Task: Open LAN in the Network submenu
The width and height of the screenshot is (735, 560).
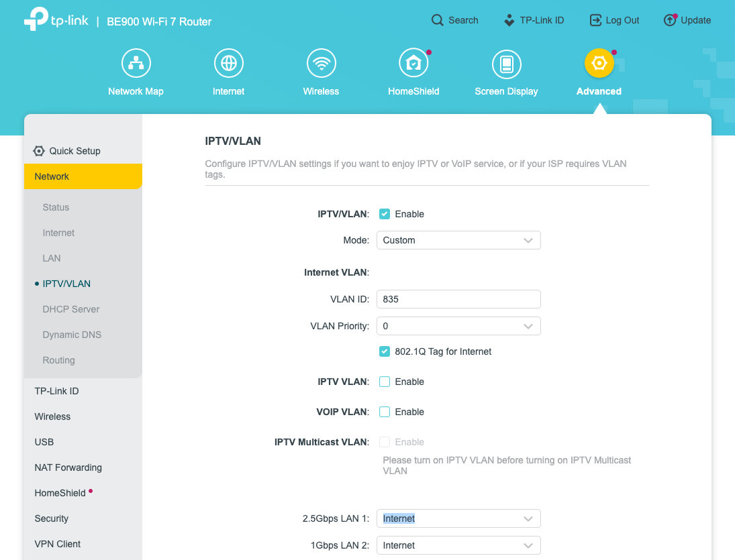Action: click(x=52, y=258)
